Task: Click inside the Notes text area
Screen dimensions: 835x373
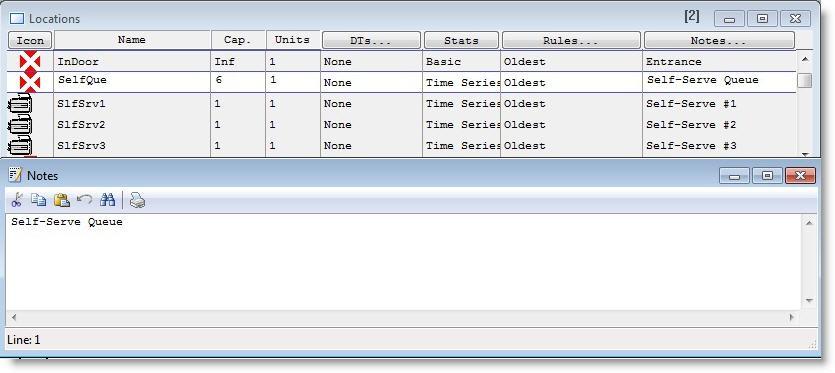Action: (404, 262)
